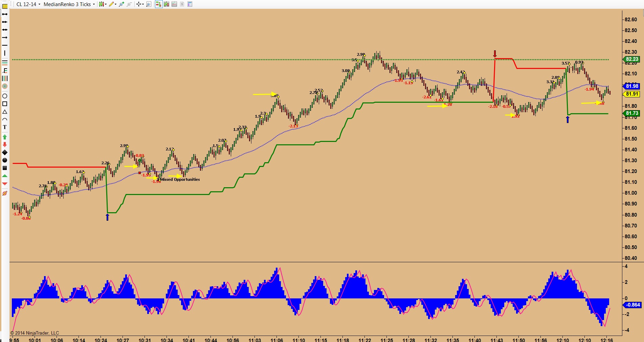
Task: Open the CL 12-14 instrument dropdown
Action: point(28,4)
